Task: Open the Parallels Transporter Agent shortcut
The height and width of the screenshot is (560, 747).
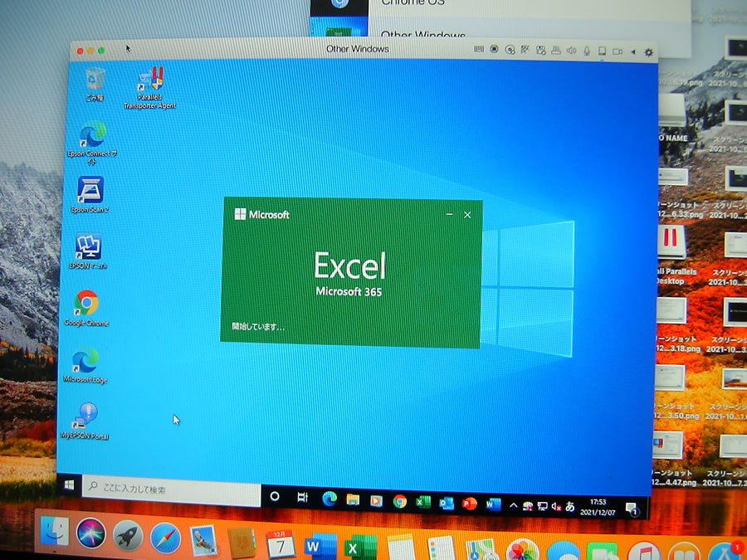Action: (150, 88)
